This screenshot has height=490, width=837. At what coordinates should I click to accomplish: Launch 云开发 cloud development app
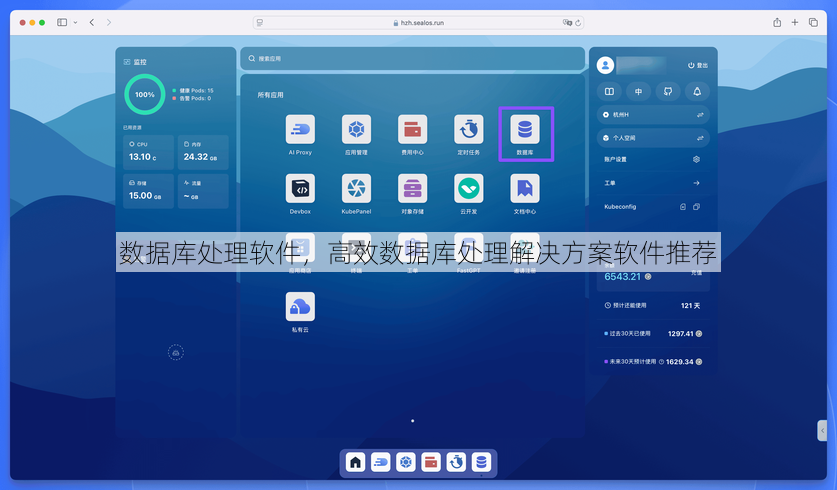[x=469, y=188]
